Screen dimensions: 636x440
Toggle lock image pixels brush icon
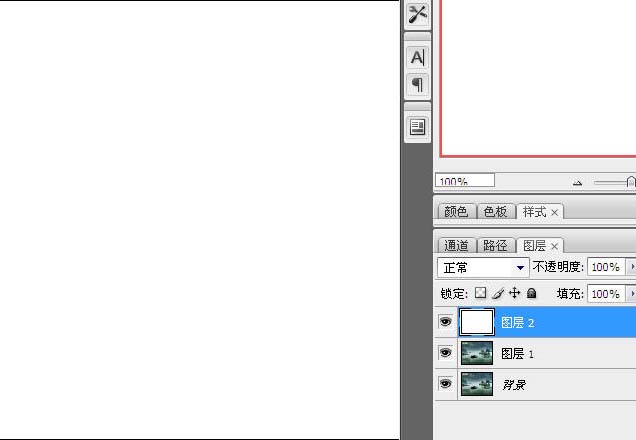[x=498, y=293]
